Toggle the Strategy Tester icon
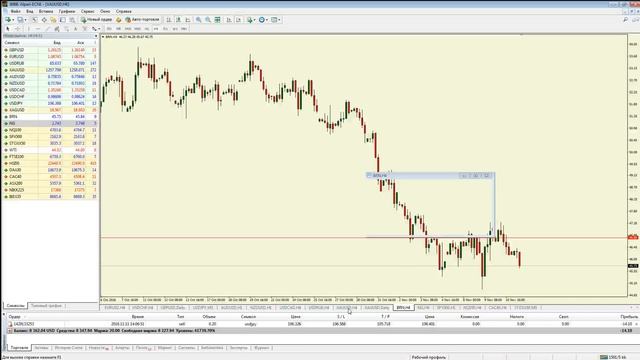Image resolution: width=640 pixels, height=360 pixels. (72, 20)
